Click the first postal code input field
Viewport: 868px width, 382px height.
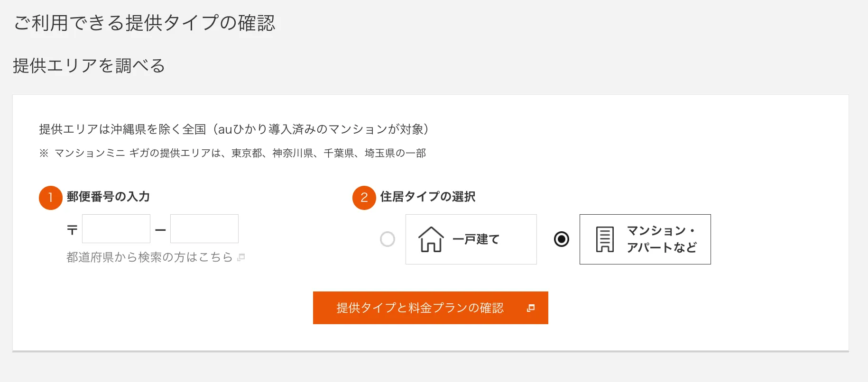[x=116, y=228]
